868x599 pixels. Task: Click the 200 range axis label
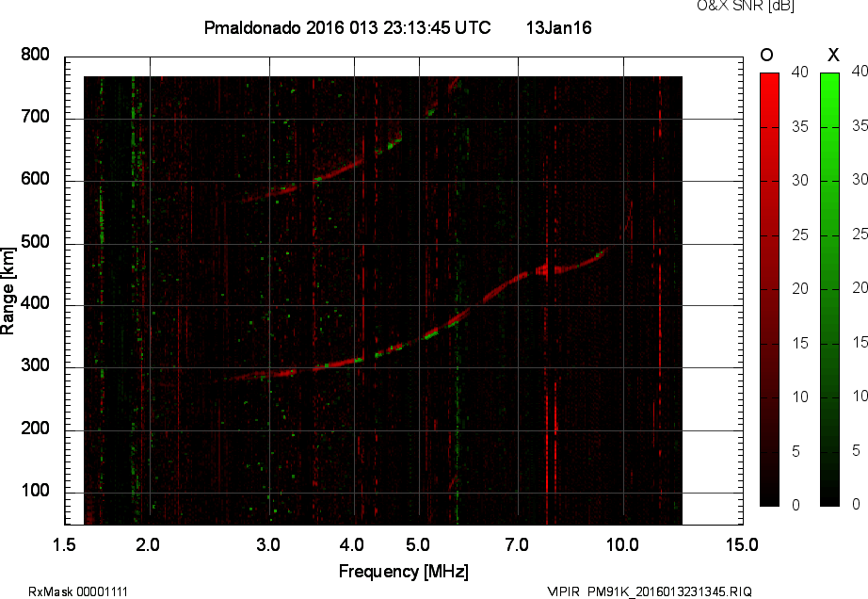pyautogui.click(x=35, y=429)
